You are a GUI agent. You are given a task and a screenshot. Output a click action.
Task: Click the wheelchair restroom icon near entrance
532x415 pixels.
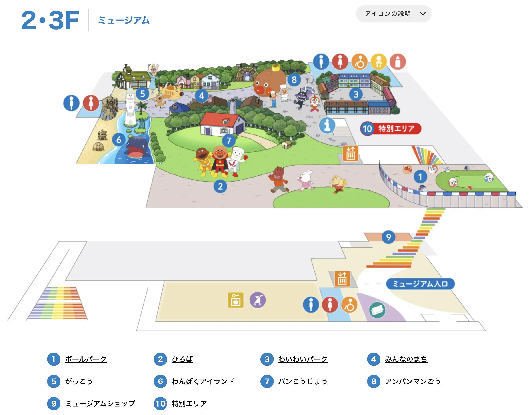click(x=349, y=305)
